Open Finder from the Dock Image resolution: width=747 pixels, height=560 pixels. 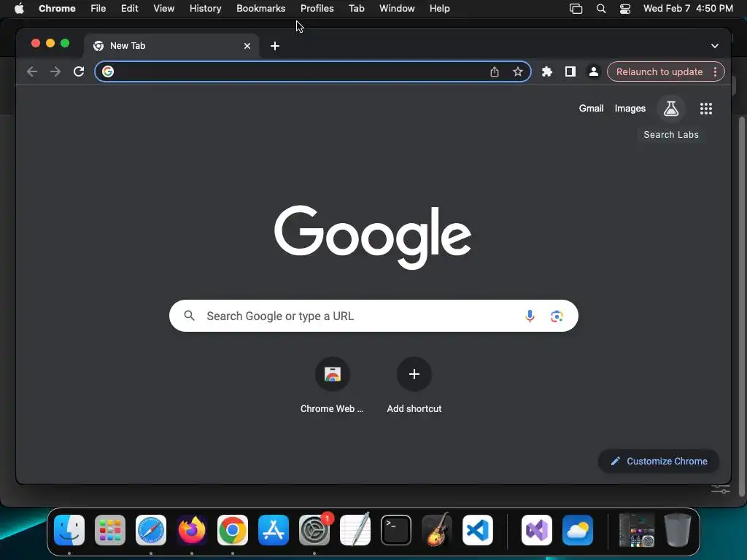coord(69,530)
